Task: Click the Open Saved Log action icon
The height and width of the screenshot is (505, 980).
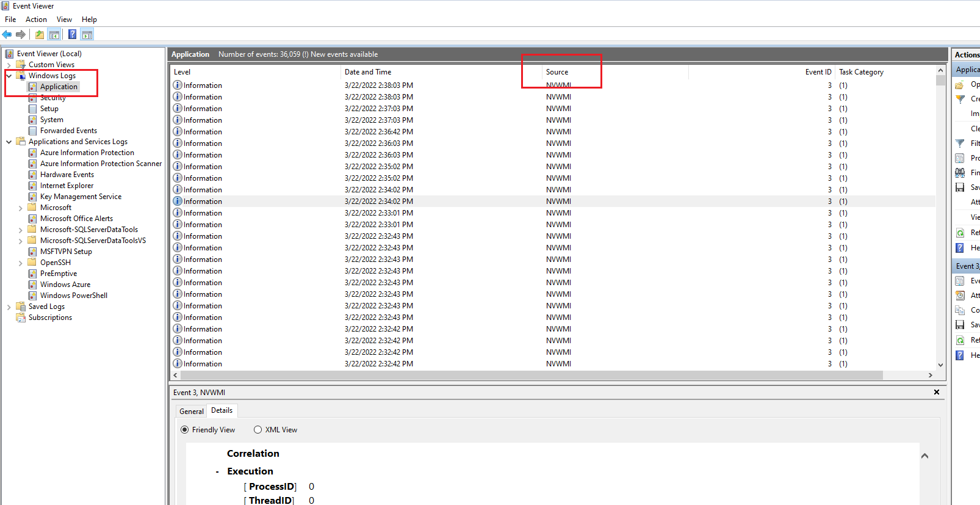Action: 960,84
